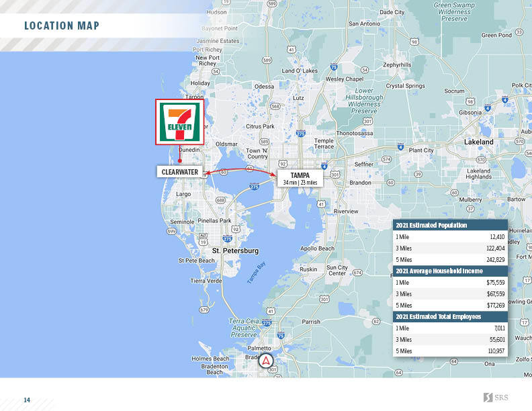Click the route 33 shield near Green Pond
Viewport: 532px width, 411px height.
[x=519, y=32]
